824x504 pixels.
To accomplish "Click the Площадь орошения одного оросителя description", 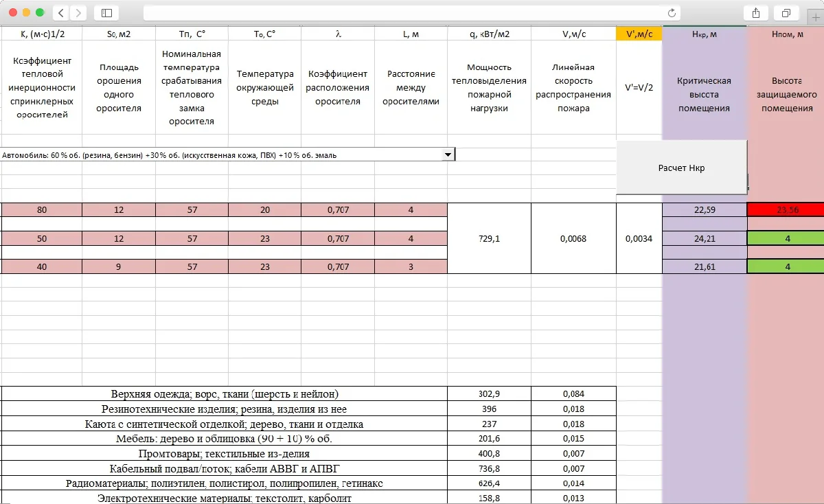I will 119,88.
